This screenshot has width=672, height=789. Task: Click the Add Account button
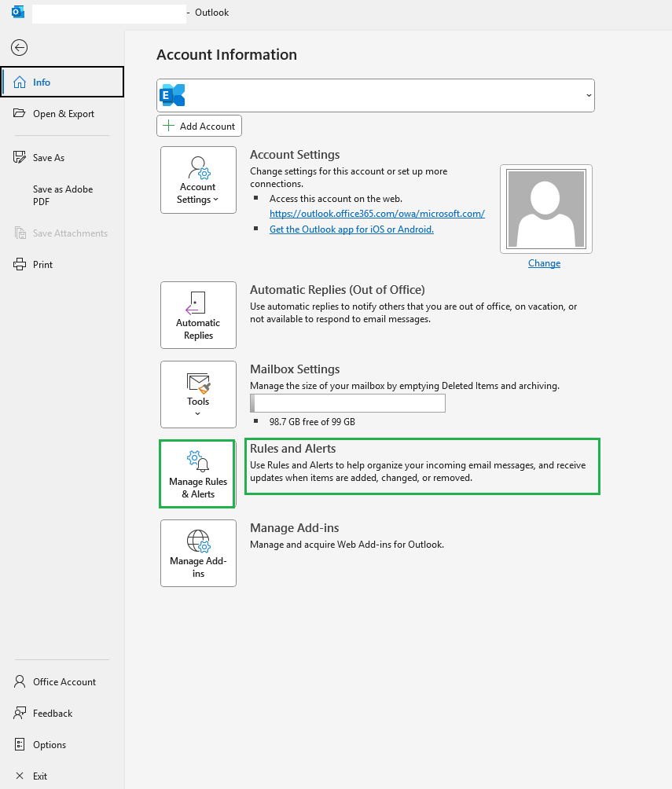click(x=199, y=126)
